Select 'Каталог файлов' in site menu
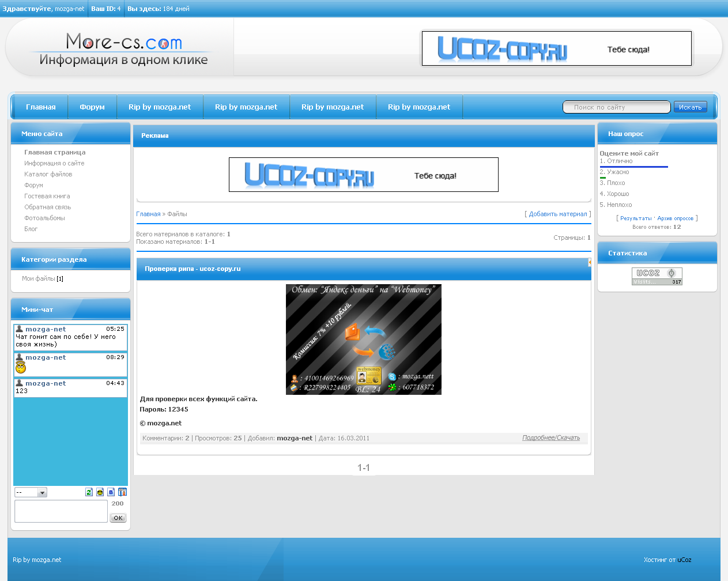 pos(48,174)
